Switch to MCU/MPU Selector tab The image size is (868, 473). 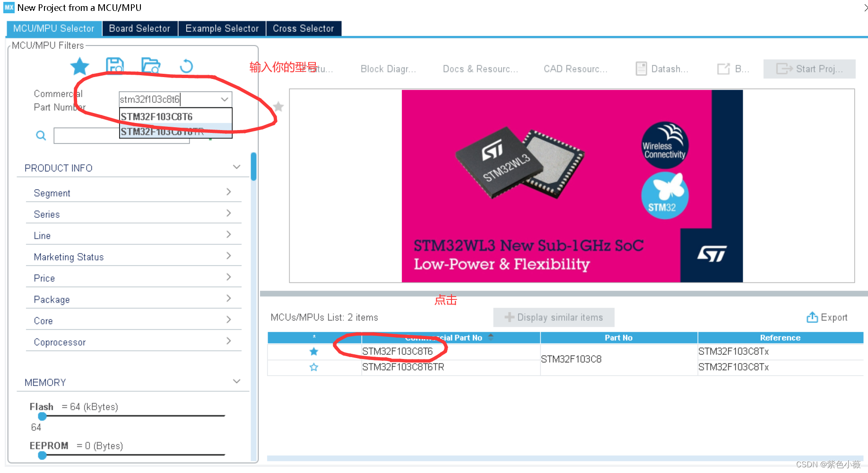click(x=54, y=28)
